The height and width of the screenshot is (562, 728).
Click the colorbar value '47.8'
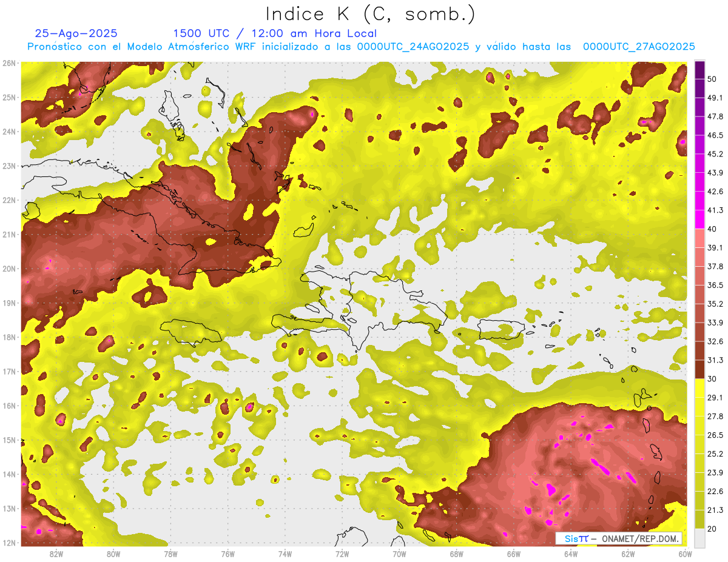[x=715, y=116]
